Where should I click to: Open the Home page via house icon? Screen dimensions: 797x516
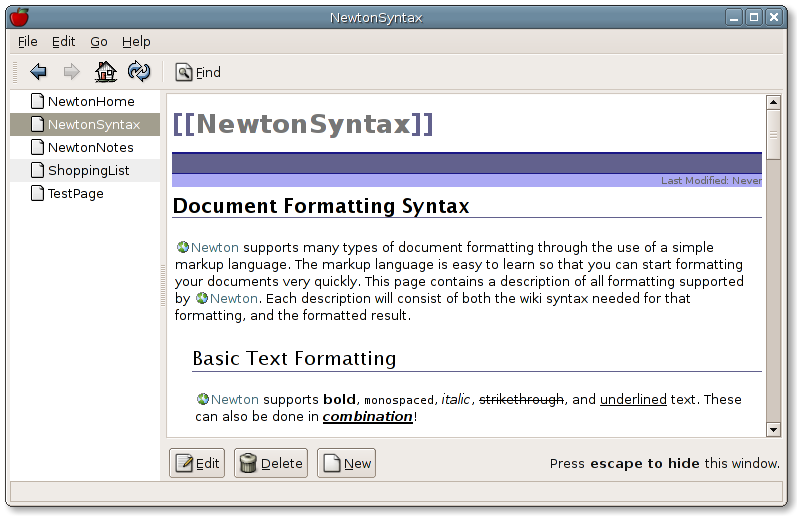106,71
